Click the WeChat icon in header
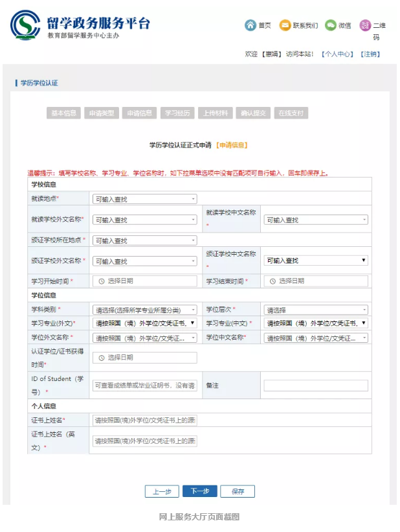Viewport: 400px width, 532px height. (x=330, y=25)
